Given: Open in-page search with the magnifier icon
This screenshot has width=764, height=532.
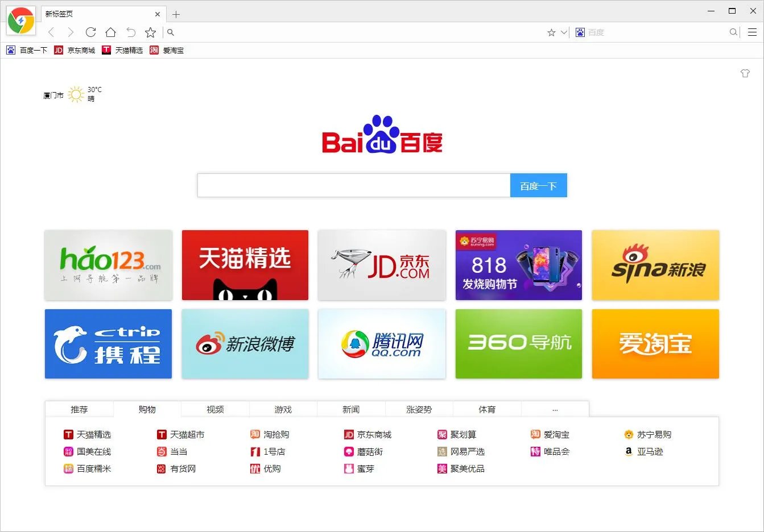Looking at the screenshot, I should pyautogui.click(x=170, y=32).
